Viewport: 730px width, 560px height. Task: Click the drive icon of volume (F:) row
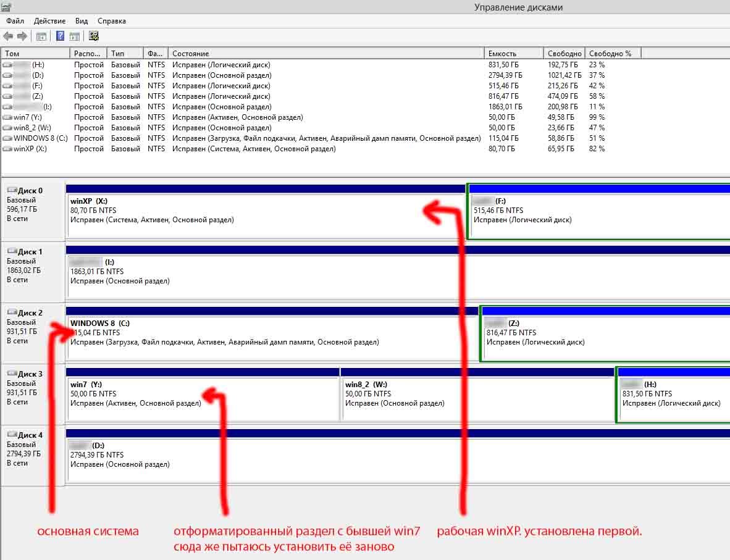7,86
